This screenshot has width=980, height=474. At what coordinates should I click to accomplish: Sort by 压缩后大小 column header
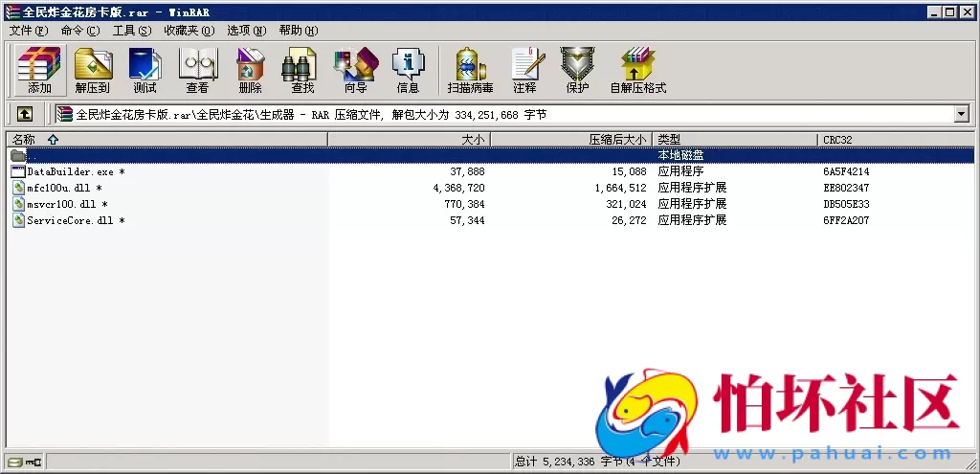point(571,140)
